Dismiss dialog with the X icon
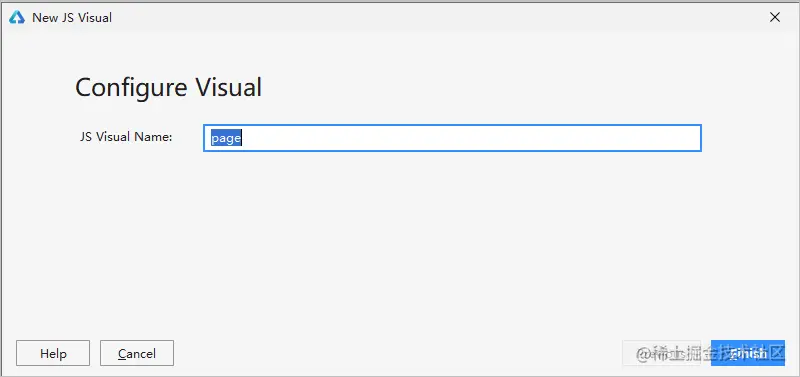This screenshot has width=800, height=377. [x=774, y=17]
